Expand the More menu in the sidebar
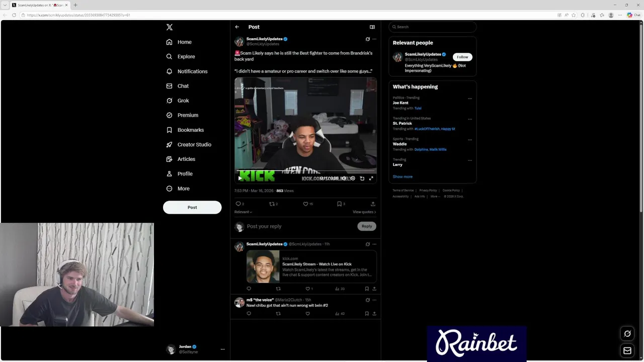 (178, 189)
